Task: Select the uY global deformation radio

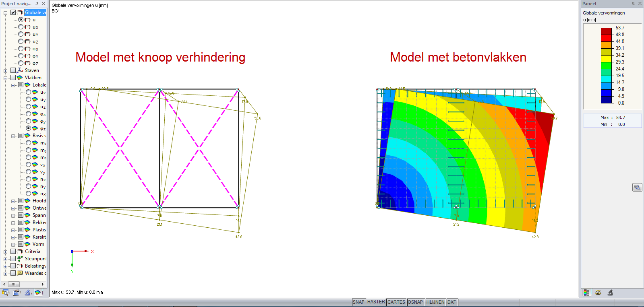Action: (21, 34)
